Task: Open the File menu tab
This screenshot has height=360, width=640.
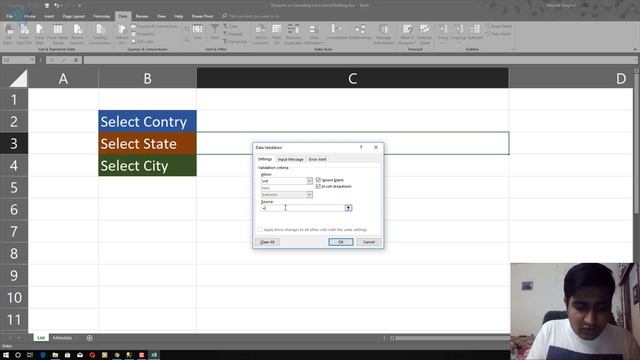Action: [x=9, y=16]
